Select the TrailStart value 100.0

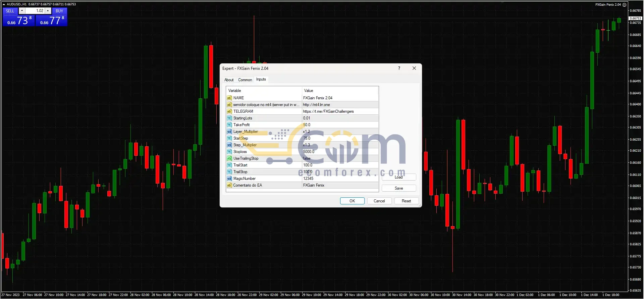pyautogui.click(x=308, y=165)
